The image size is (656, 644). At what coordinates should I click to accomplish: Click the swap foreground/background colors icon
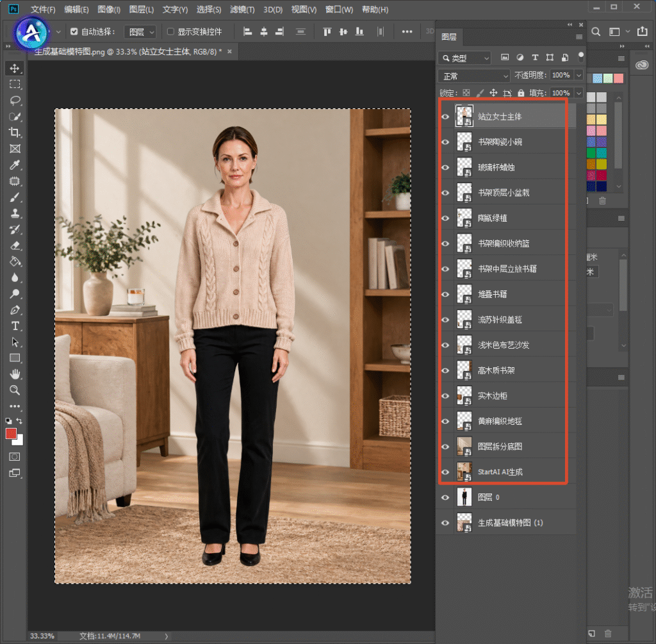tap(19, 420)
